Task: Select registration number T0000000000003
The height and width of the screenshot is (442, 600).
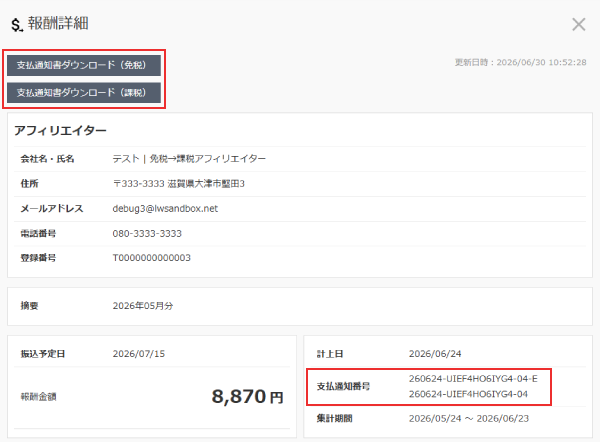Action: point(152,258)
